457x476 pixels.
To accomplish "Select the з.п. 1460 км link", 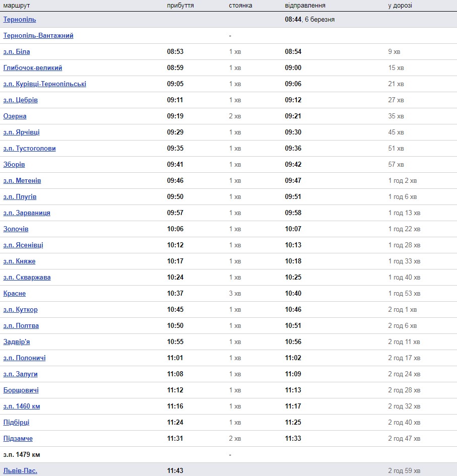I will (22, 406).
